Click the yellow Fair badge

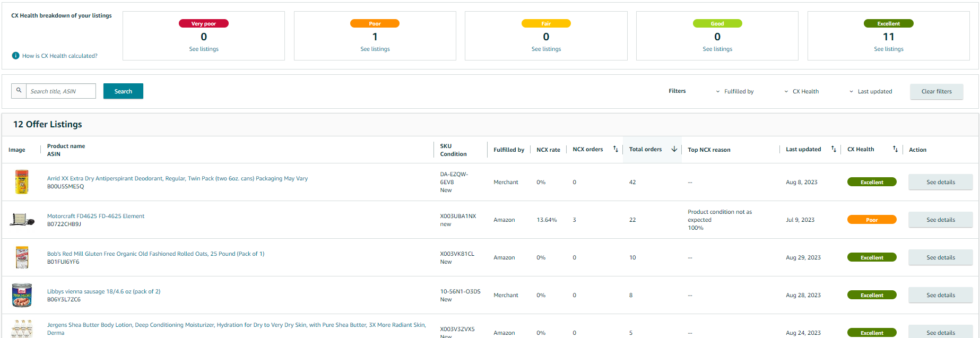coord(546,23)
